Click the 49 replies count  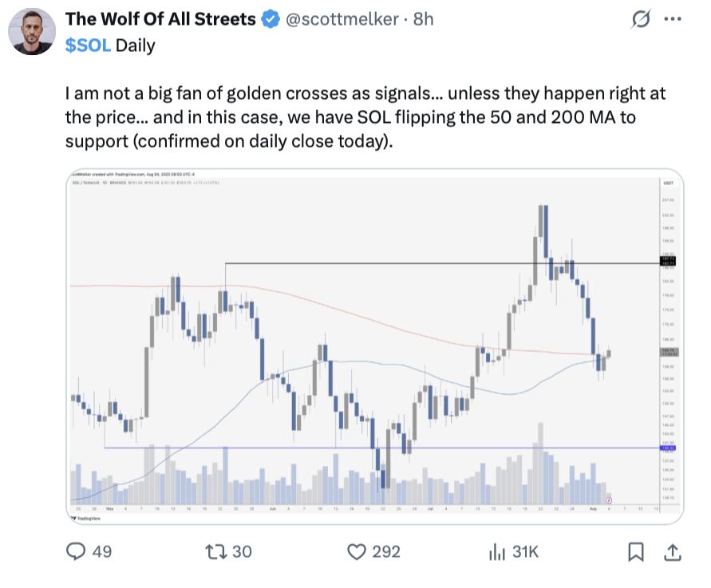(x=102, y=551)
